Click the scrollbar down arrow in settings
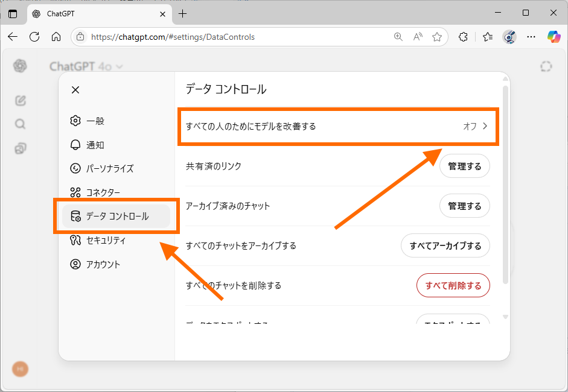568x392 pixels. (505, 317)
